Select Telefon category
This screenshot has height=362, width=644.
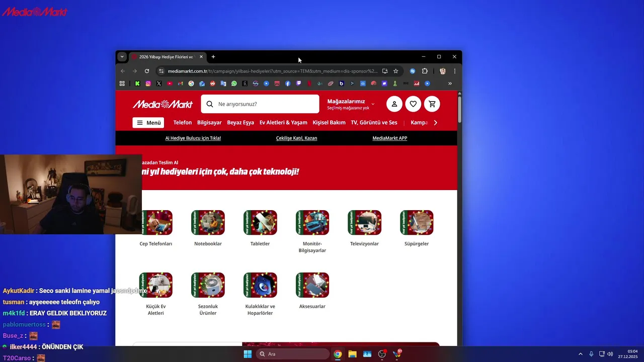(183, 123)
